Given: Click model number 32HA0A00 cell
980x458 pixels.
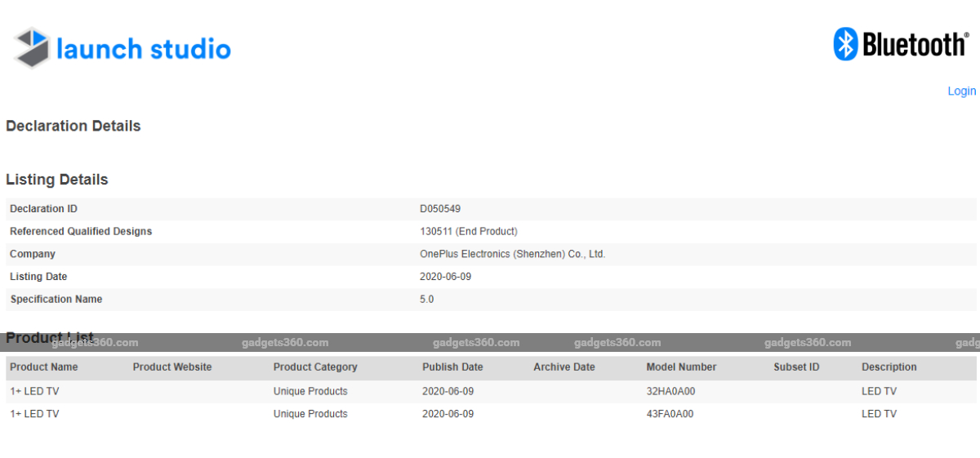Looking at the screenshot, I should point(670,391).
